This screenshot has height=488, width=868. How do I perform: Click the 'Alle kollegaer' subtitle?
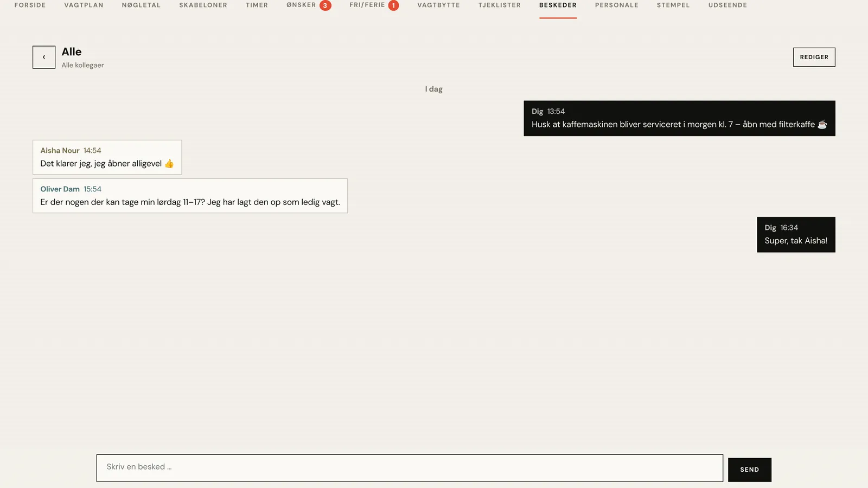[x=82, y=65]
